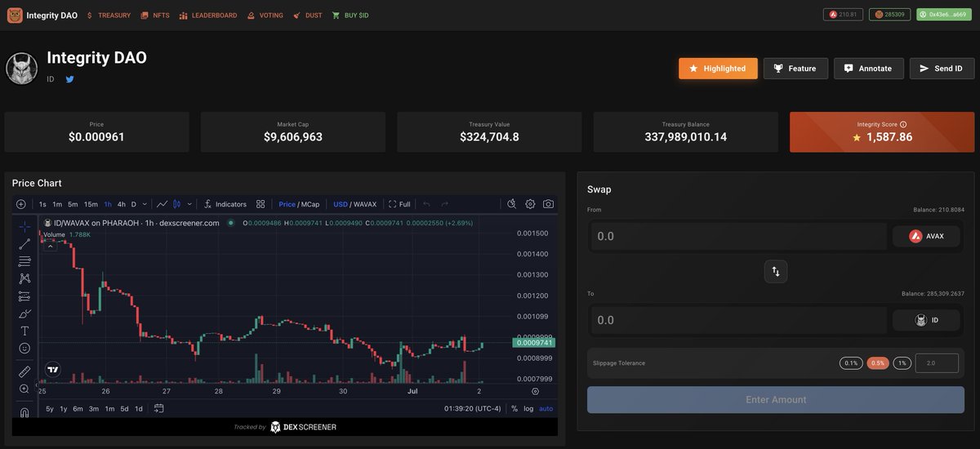Toggle percent scale on the price axis

(x=514, y=408)
